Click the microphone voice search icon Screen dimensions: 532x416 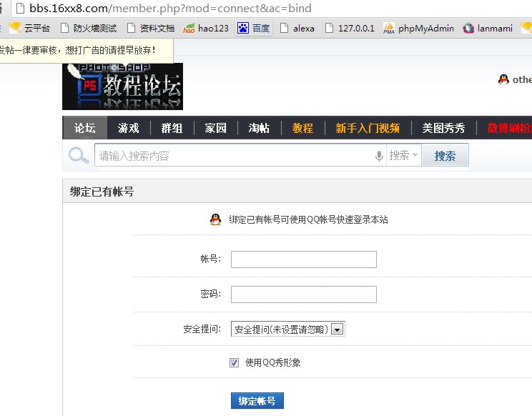(379, 156)
